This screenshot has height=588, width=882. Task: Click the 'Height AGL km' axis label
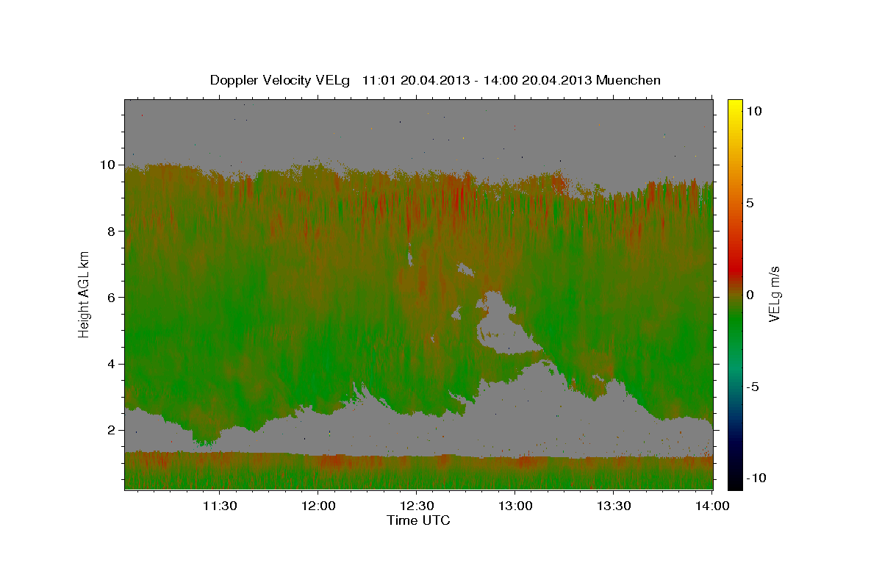(x=85, y=293)
